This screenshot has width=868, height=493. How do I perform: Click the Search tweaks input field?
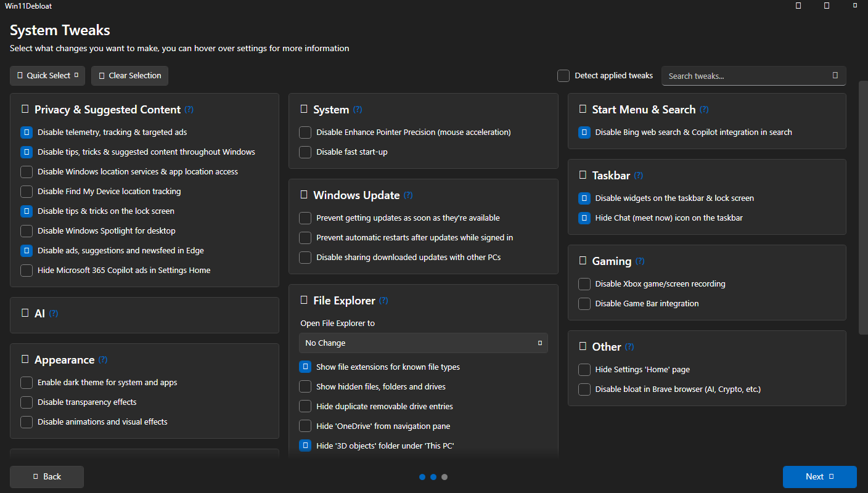point(753,76)
